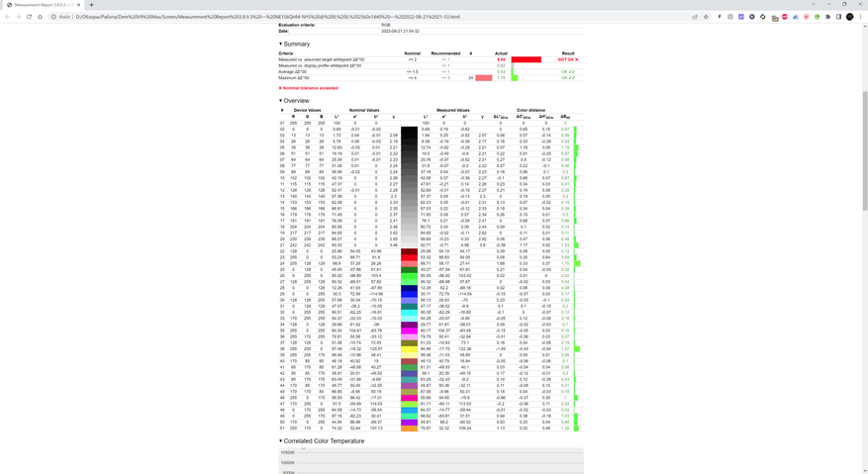Close the Measurement Report tab
Screen dimensions: 868x474
[78, 4]
